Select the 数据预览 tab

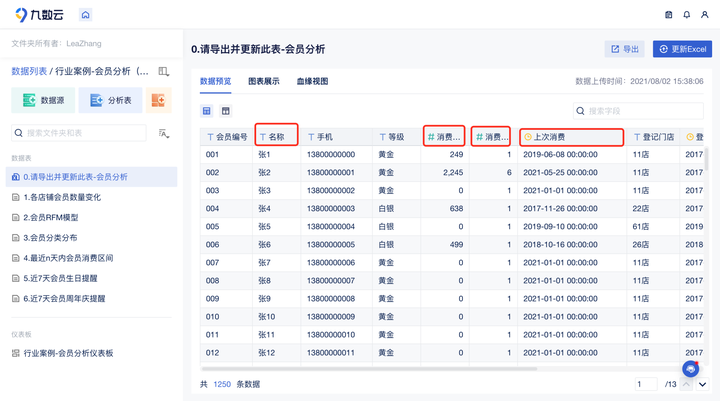click(x=215, y=81)
